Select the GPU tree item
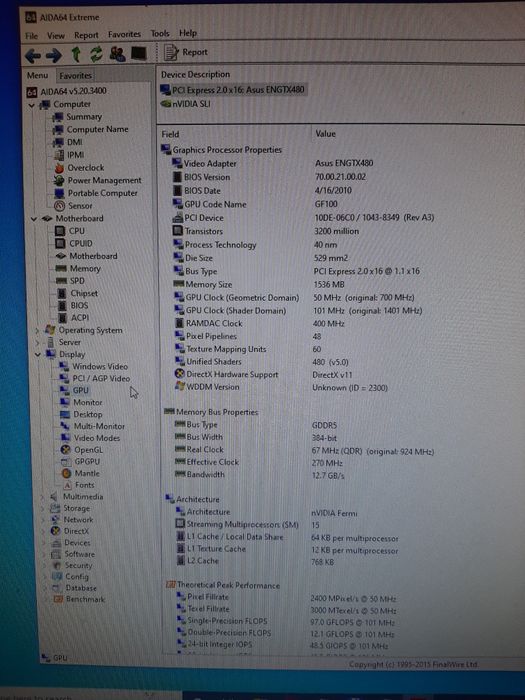525x700 pixels. click(75, 391)
